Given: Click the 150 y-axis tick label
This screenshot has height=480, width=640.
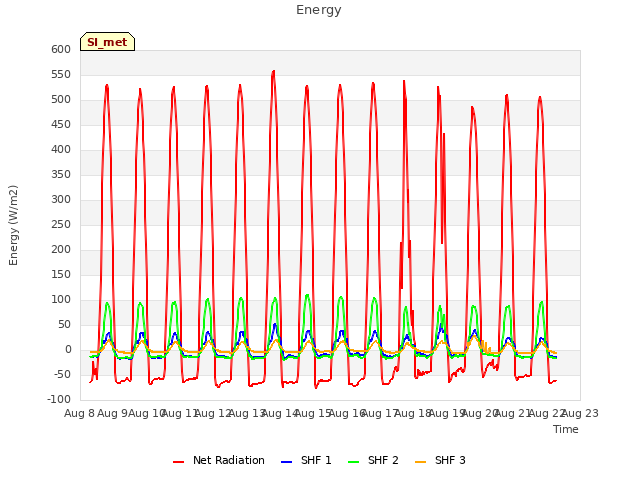Looking at the screenshot, I should point(61,275).
